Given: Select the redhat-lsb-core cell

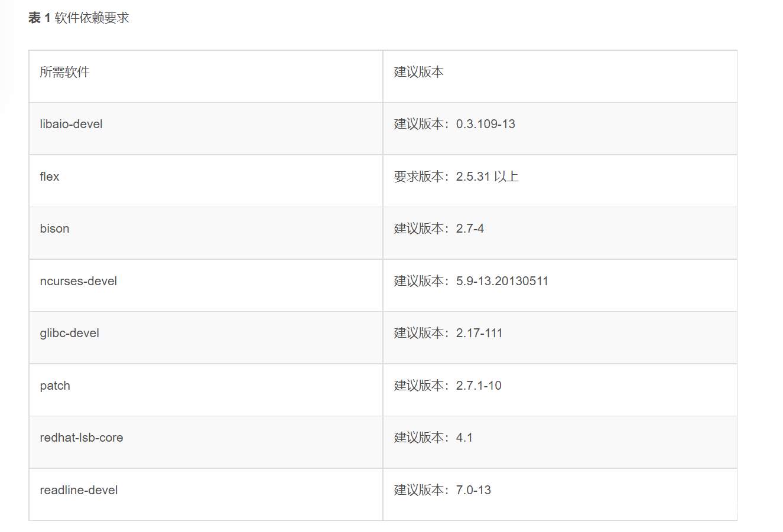Looking at the screenshot, I should pos(82,438).
